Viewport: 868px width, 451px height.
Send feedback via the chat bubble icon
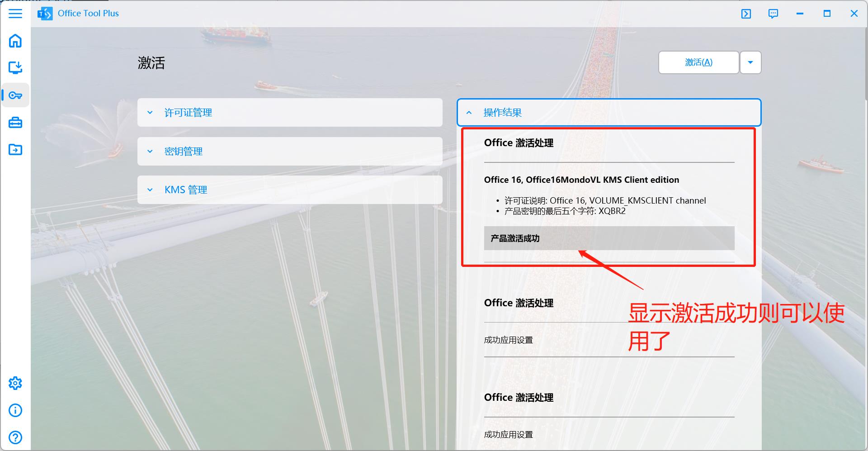click(773, 14)
